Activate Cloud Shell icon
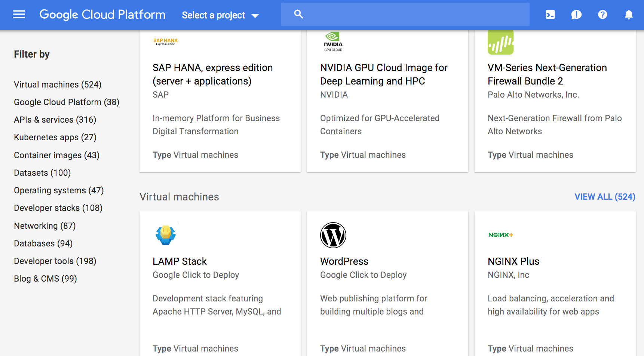This screenshot has height=356, width=644. pyautogui.click(x=550, y=15)
